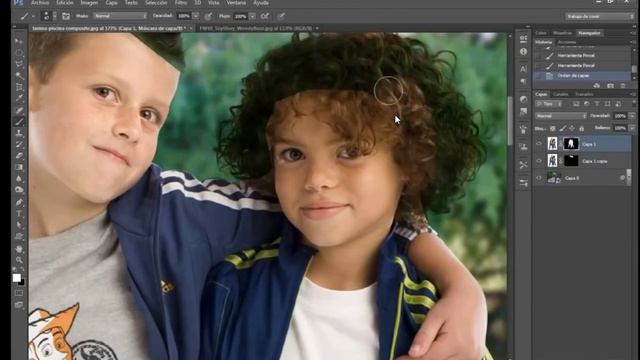
Task: Open the layer filter Tipo dropdown
Action: tap(548, 104)
